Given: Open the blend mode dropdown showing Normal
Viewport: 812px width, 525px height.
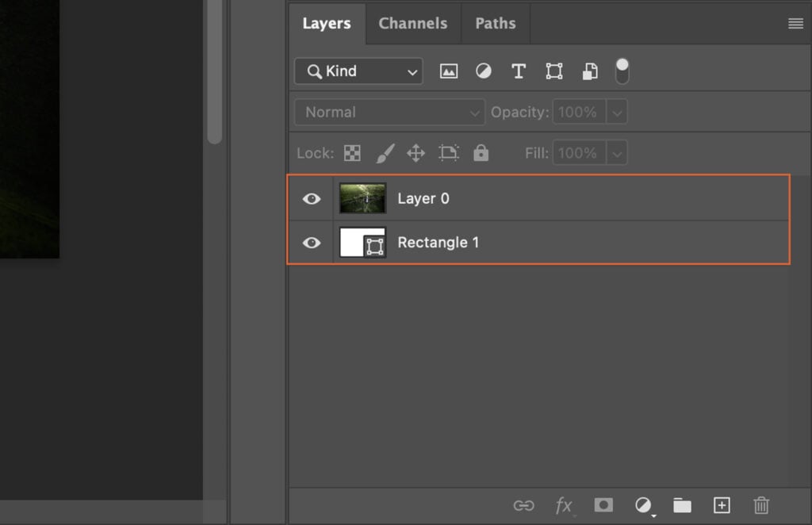Looking at the screenshot, I should coord(389,112).
